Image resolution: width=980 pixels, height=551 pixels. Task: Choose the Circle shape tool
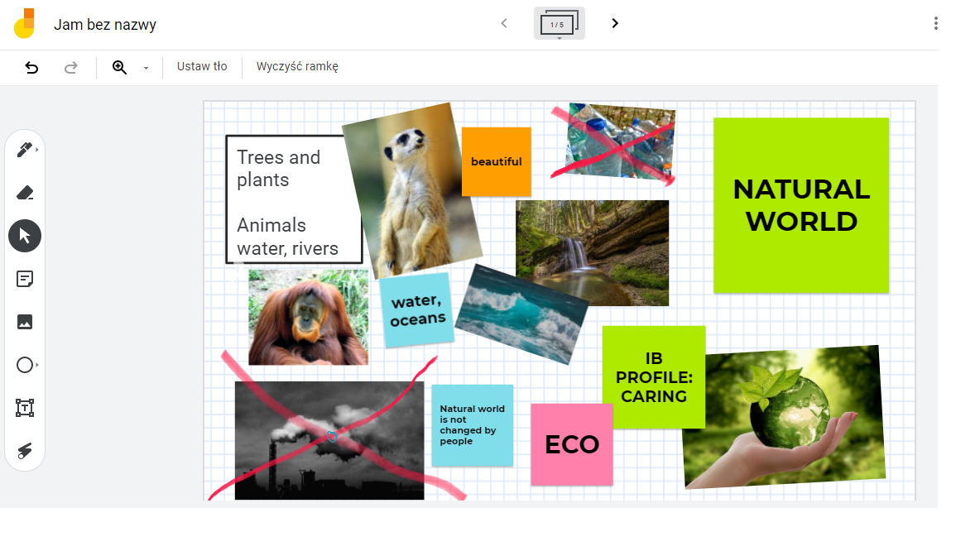(24, 365)
